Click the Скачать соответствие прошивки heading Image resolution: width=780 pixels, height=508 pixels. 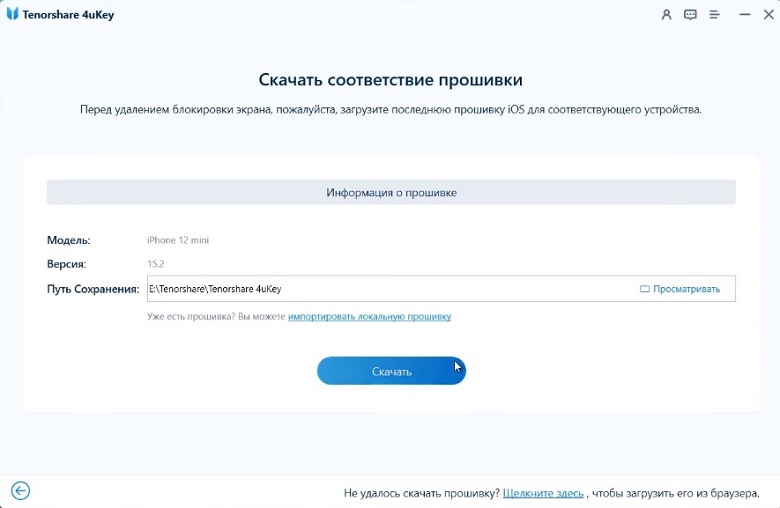click(391, 79)
